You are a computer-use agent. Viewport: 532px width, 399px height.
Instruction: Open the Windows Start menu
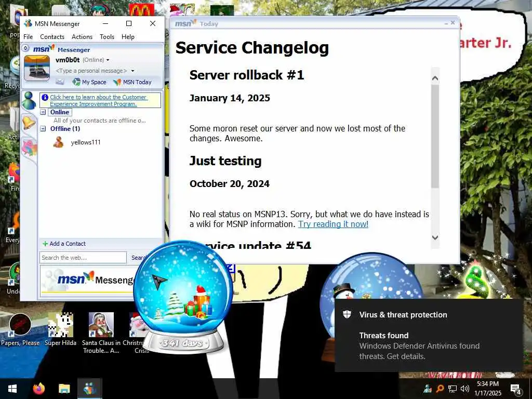(12, 389)
